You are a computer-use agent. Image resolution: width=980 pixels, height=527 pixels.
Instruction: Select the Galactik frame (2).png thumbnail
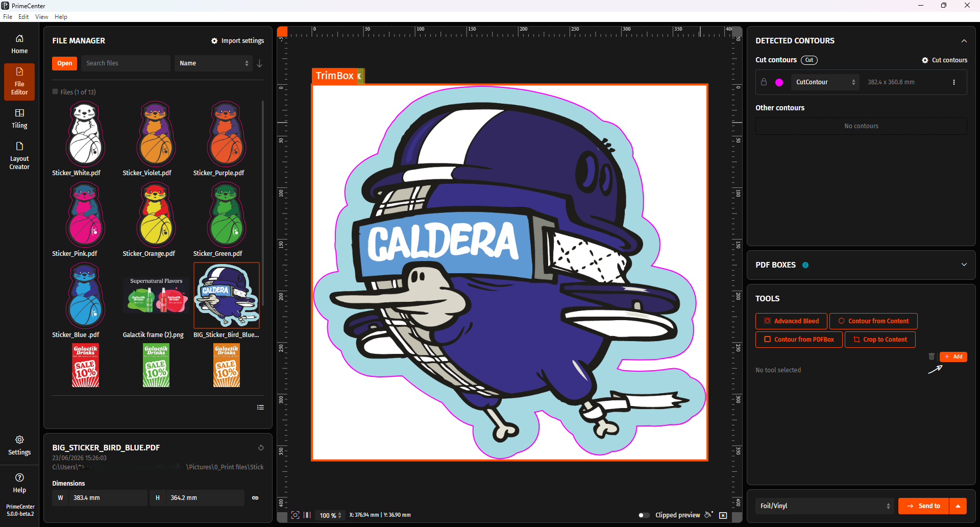156,296
